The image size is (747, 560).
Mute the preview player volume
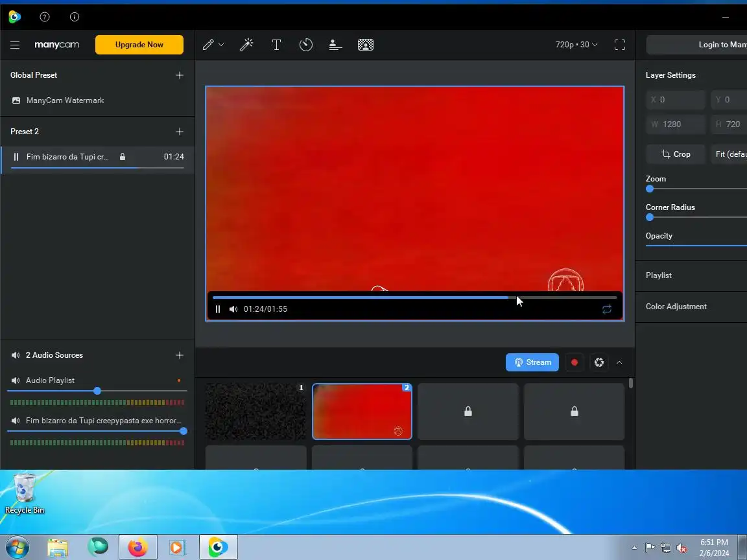tap(233, 309)
